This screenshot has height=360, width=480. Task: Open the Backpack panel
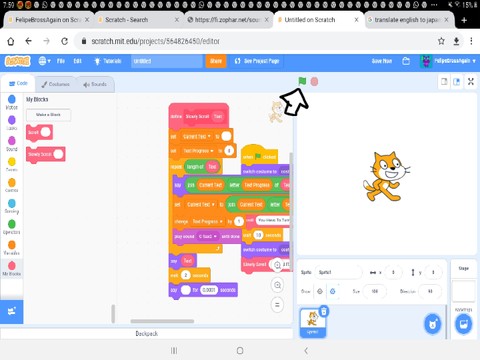147,334
